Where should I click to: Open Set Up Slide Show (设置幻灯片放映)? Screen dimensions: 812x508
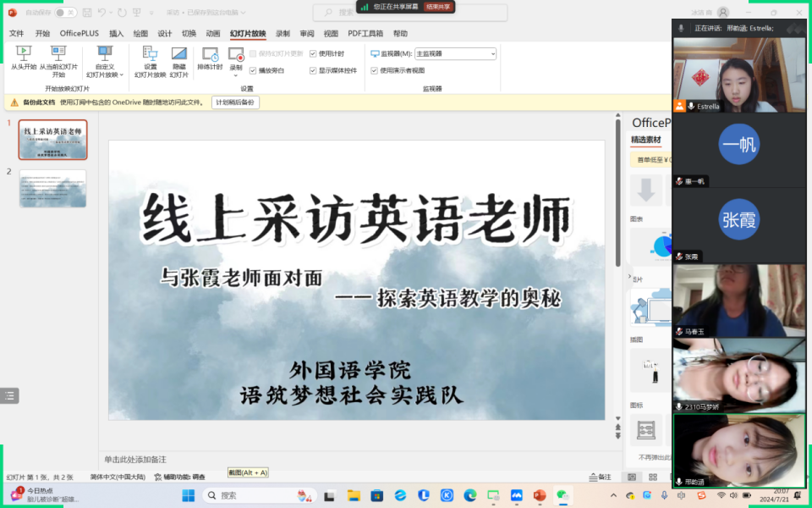point(150,58)
